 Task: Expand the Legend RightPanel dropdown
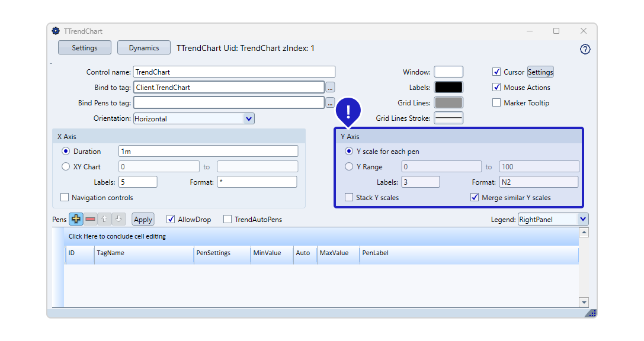point(582,219)
